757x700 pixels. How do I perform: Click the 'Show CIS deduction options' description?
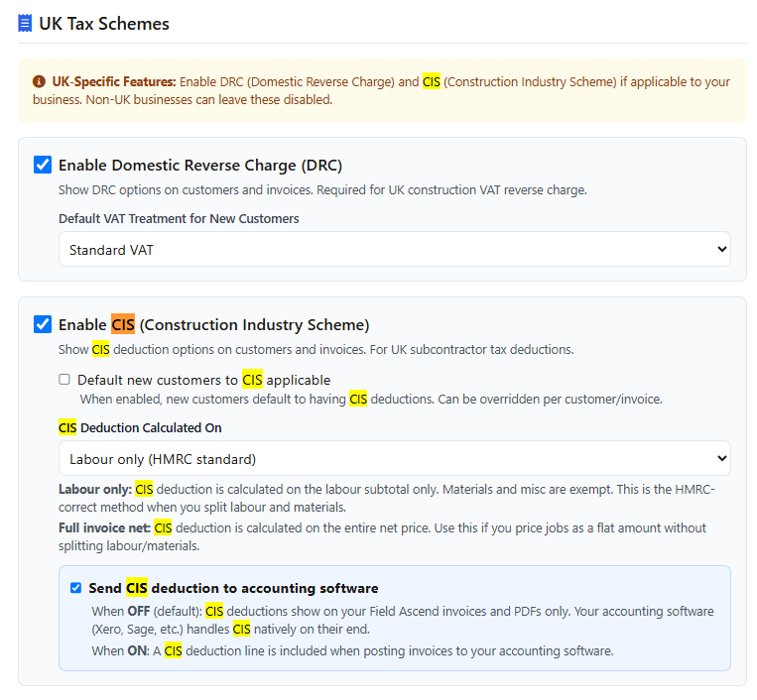coord(316,349)
